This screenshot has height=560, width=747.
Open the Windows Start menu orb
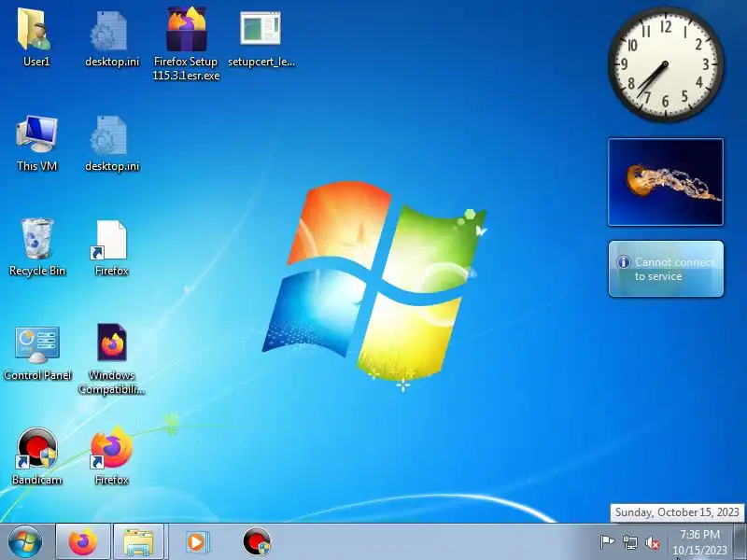click(x=25, y=542)
